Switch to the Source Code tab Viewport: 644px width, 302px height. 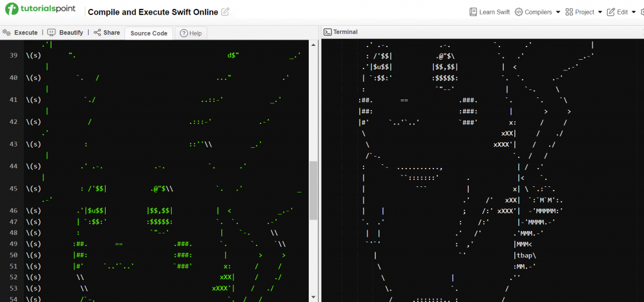(148, 33)
